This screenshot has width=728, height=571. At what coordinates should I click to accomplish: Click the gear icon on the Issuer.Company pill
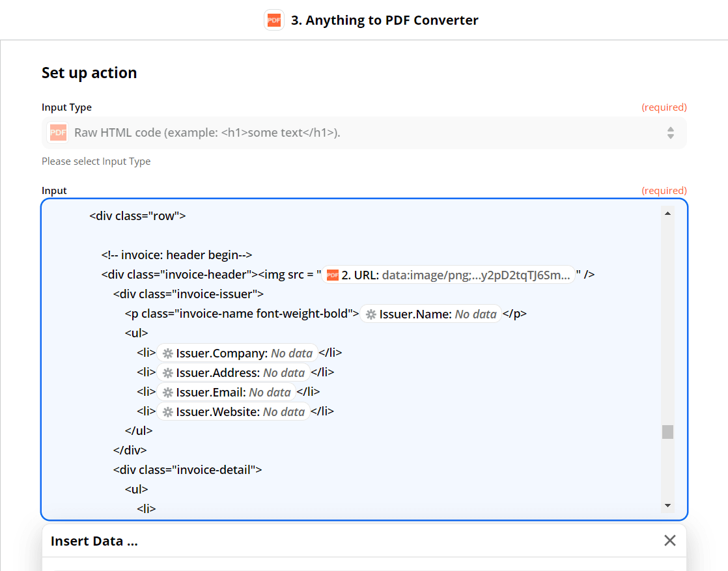tap(168, 352)
